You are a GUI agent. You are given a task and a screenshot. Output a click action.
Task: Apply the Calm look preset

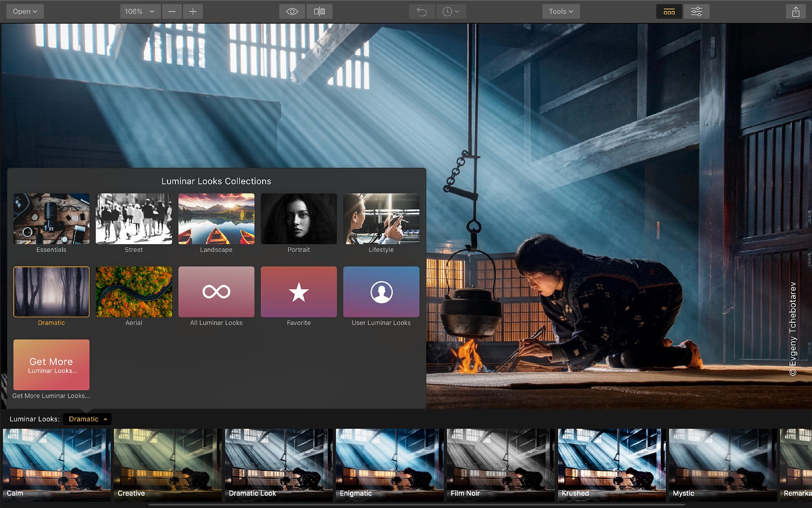[x=57, y=465]
